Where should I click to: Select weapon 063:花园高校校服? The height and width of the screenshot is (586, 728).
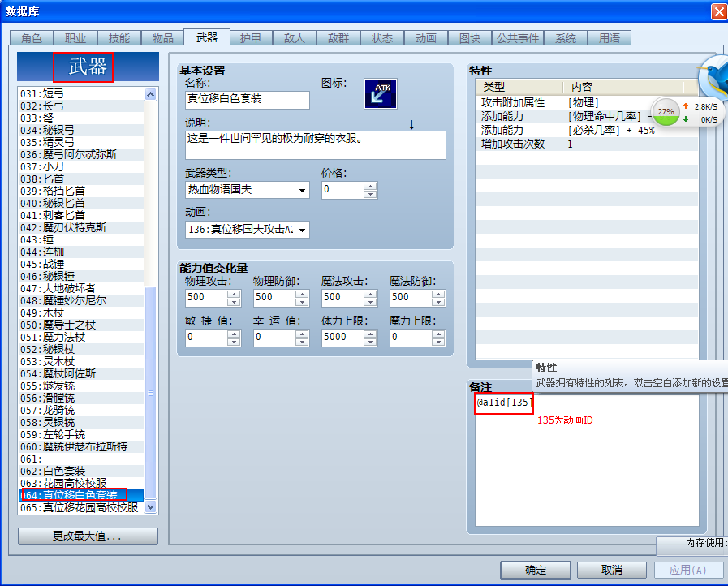(81, 484)
